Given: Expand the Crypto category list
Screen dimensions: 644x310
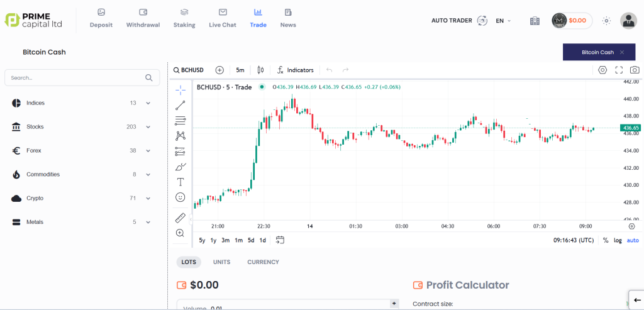Looking at the screenshot, I should [148, 198].
